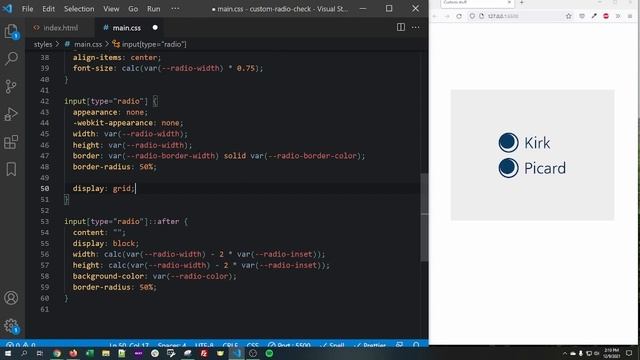Screen dimensions: 640x360
Task: Click the shield tracking protection icon in browser
Action: point(472,16)
